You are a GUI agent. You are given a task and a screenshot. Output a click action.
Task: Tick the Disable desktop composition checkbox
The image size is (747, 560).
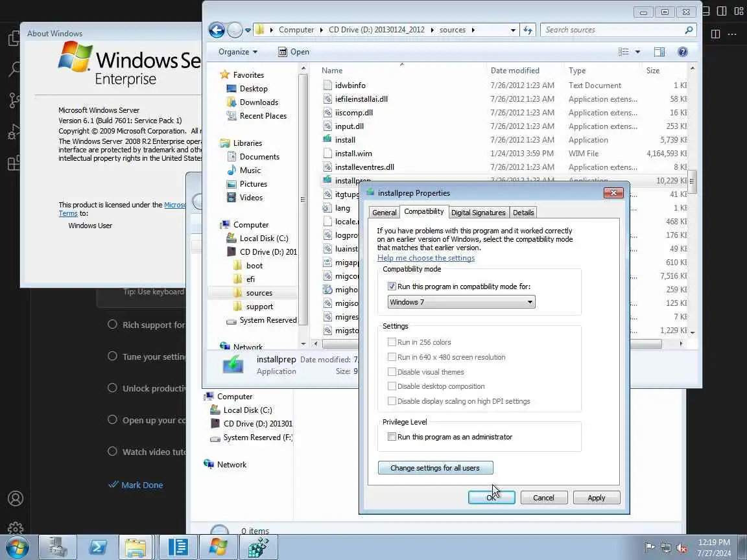coord(392,386)
